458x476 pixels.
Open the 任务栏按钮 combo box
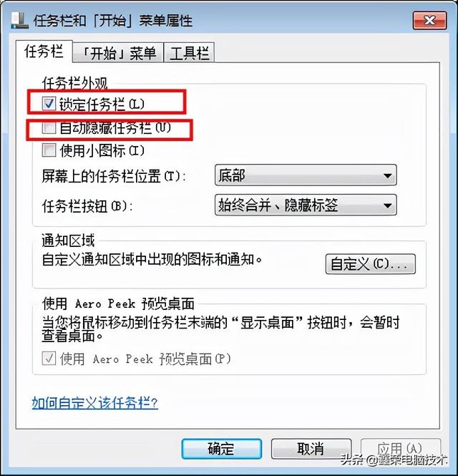point(306,205)
